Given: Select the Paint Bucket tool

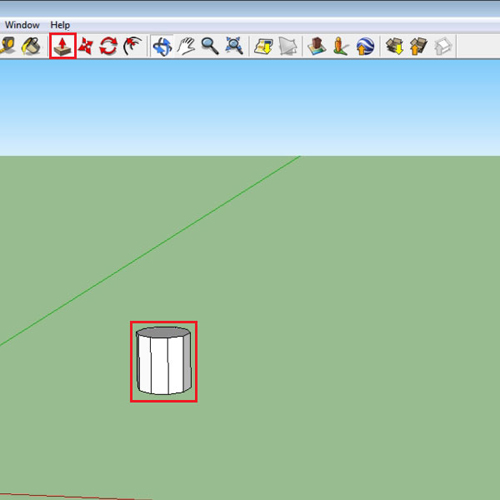Looking at the screenshot, I should click(x=31, y=46).
